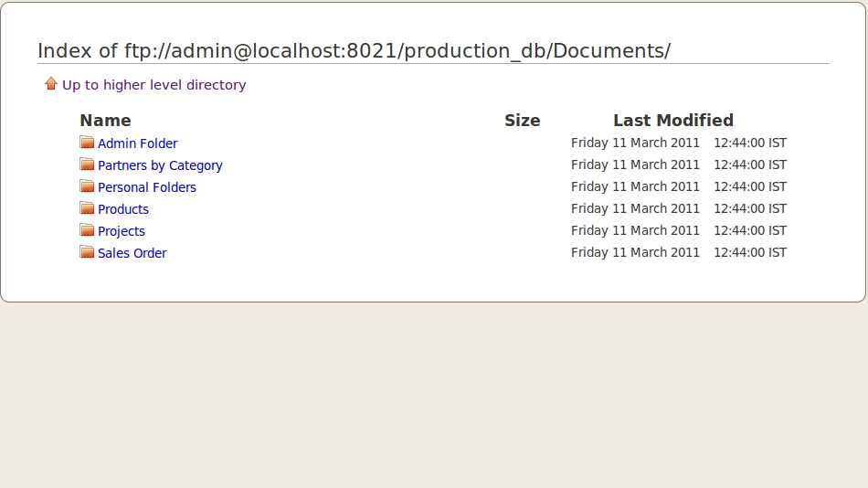
Task: Click the folder icon beside Partners by Category
Action: (x=87, y=164)
